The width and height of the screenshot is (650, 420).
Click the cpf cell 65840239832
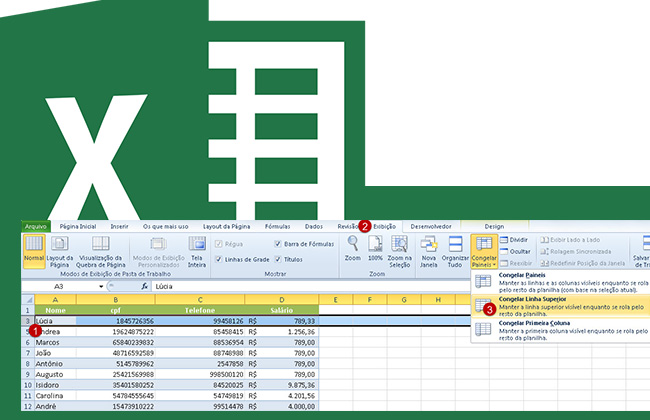116,342
